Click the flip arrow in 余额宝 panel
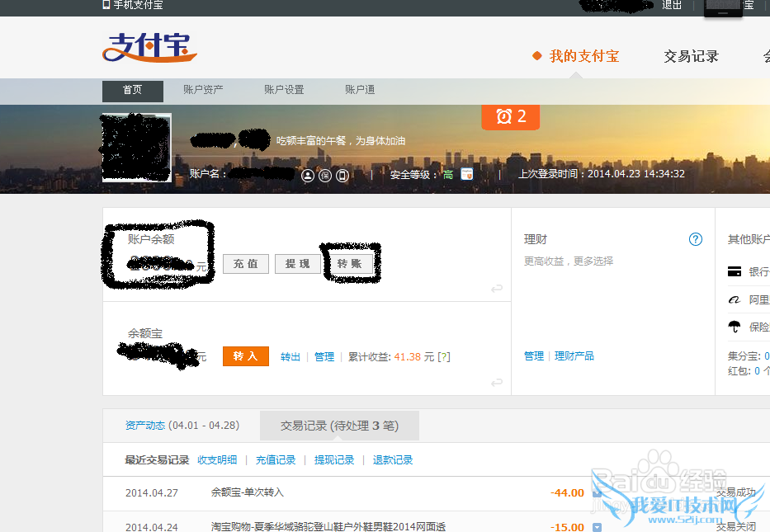This screenshot has width=770, height=532. pyautogui.click(x=497, y=382)
